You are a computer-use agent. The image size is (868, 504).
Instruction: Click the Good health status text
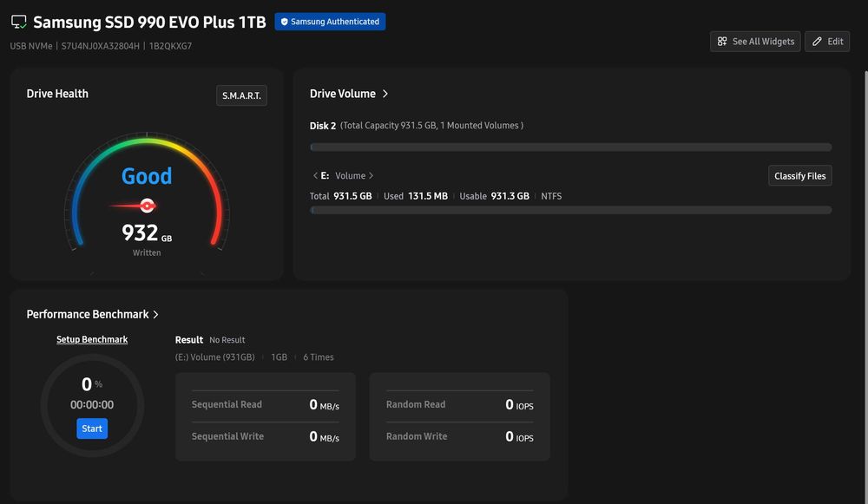[x=147, y=176]
